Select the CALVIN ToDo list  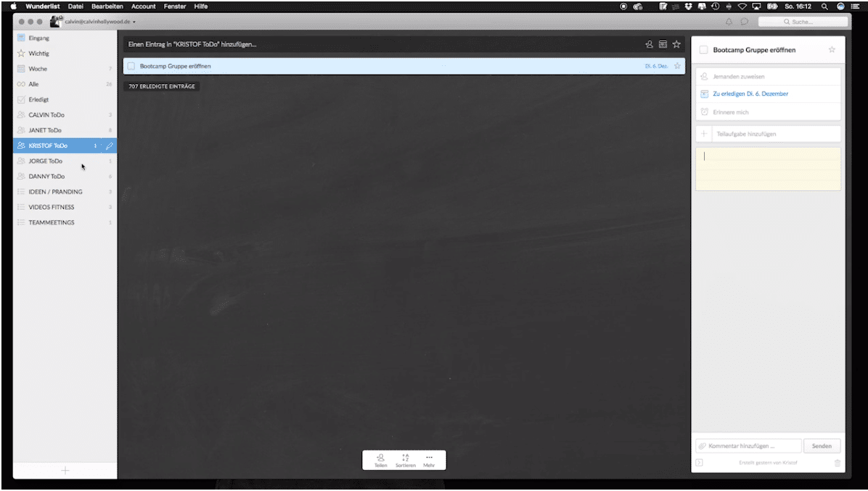pyautogui.click(x=65, y=115)
